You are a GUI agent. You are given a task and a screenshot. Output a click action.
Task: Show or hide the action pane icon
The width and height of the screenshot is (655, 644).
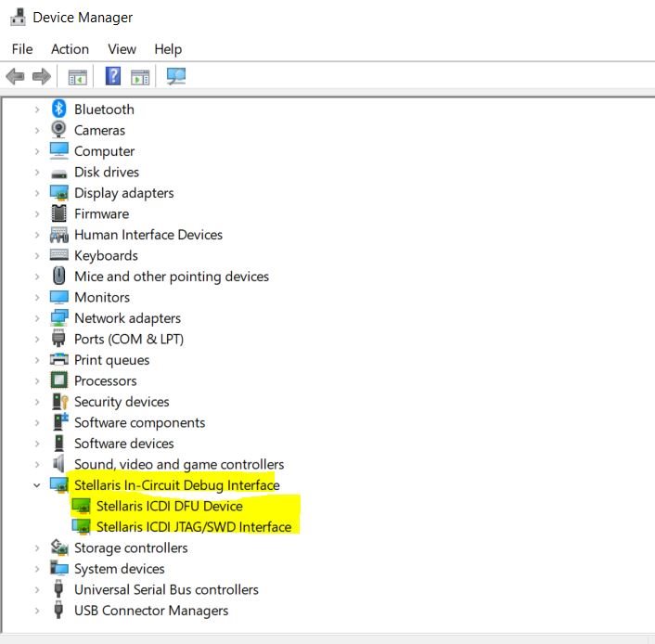(x=140, y=77)
